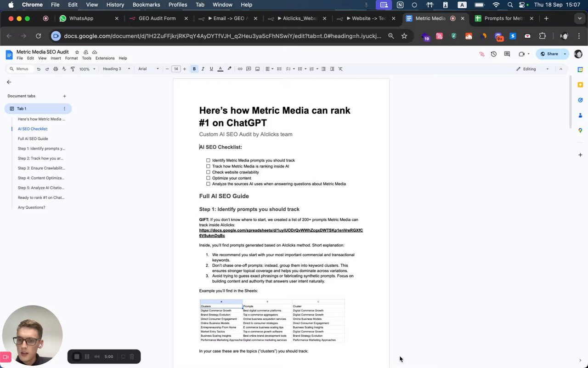Check the 'Analyze the sources AI uses' item
This screenshot has height=368, width=588.
tap(208, 184)
